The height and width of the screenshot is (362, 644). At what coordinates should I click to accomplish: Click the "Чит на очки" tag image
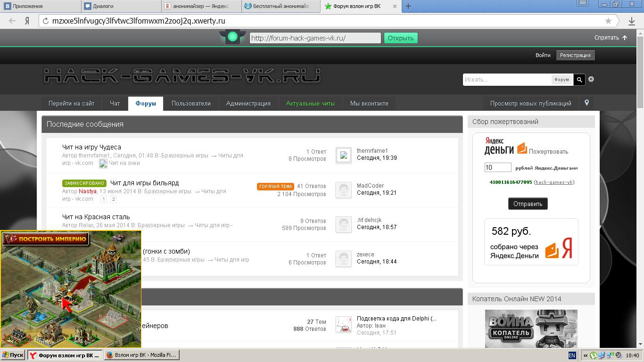[x=103, y=163]
